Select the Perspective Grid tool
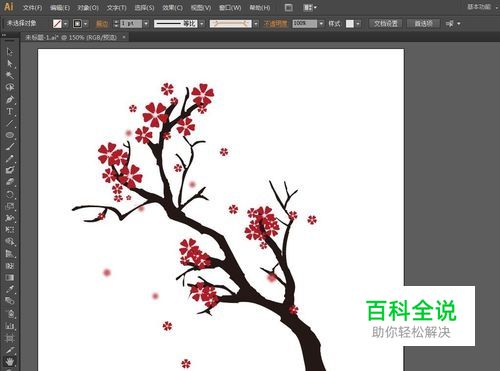This screenshot has width=500, height=371. pyautogui.click(x=9, y=254)
